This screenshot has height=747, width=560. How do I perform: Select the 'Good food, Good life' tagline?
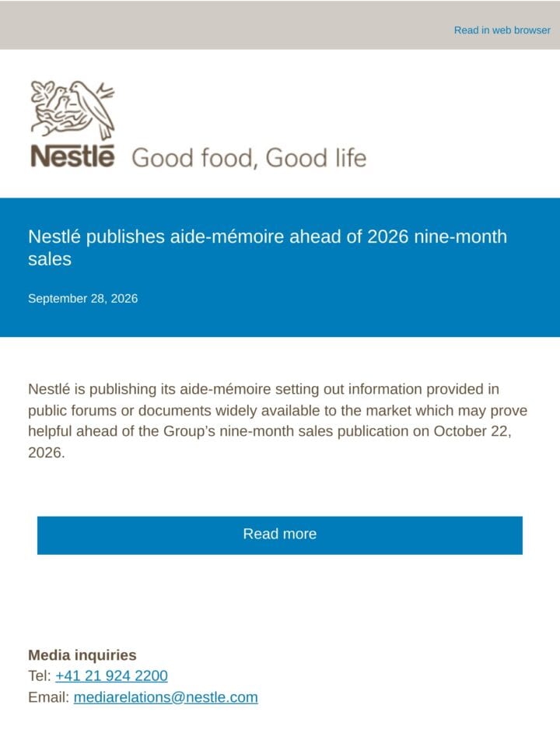249,158
